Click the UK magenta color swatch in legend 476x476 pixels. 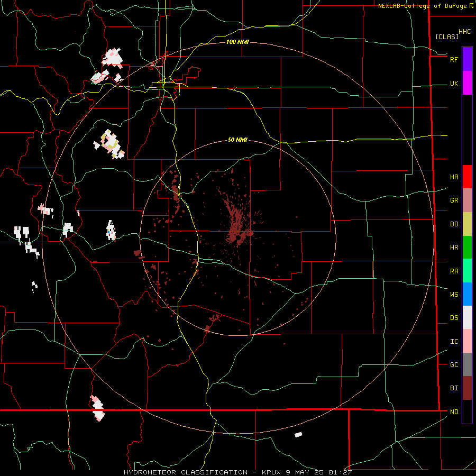point(467,83)
